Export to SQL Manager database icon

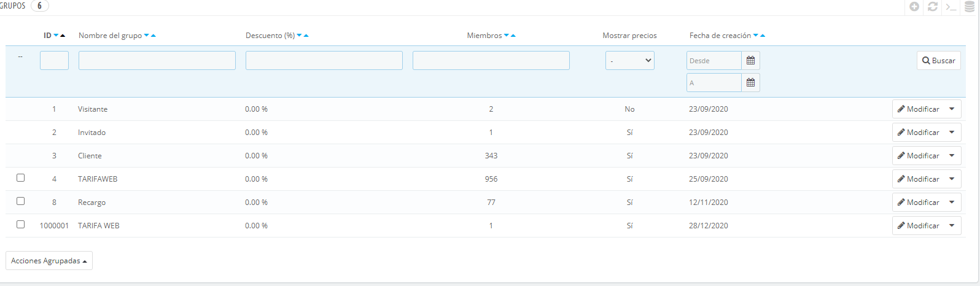pyautogui.click(x=970, y=7)
